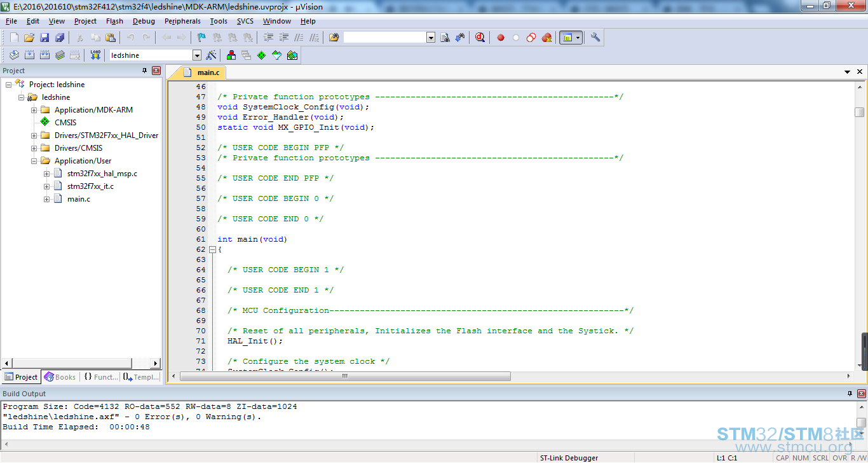Screen dimensions: 868x463
Task: Switch to the Templates tab
Action: pyautogui.click(x=141, y=377)
